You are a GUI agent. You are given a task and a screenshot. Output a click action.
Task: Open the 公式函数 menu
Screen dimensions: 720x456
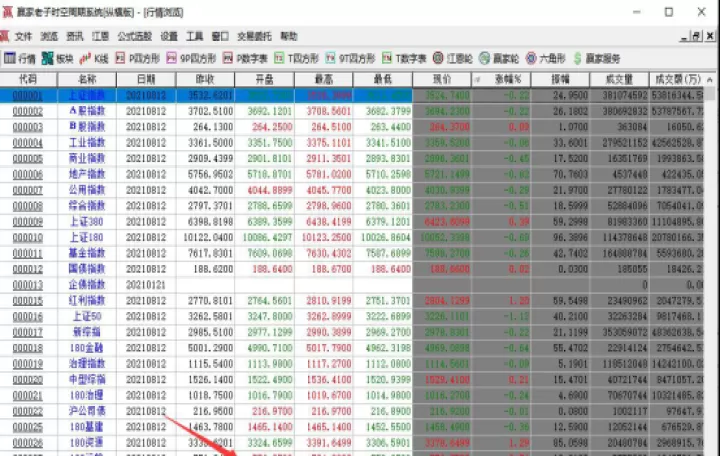tap(135, 36)
